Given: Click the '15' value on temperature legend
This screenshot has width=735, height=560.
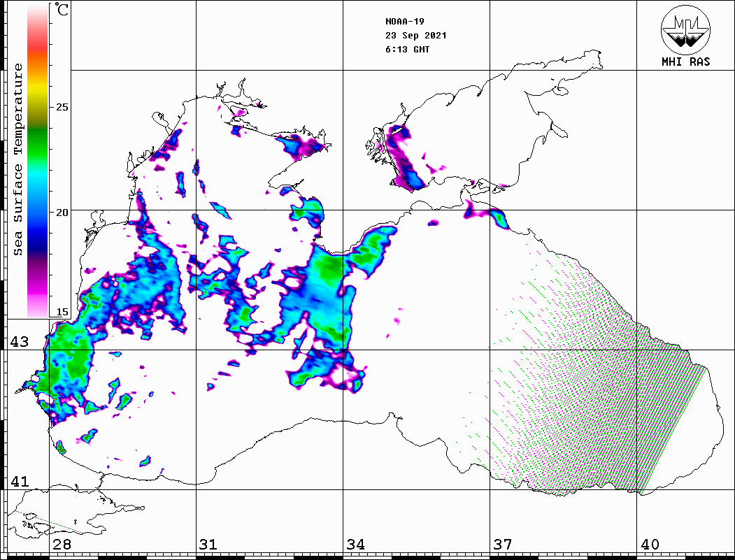Looking at the screenshot, I should click(x=62, y=312).
